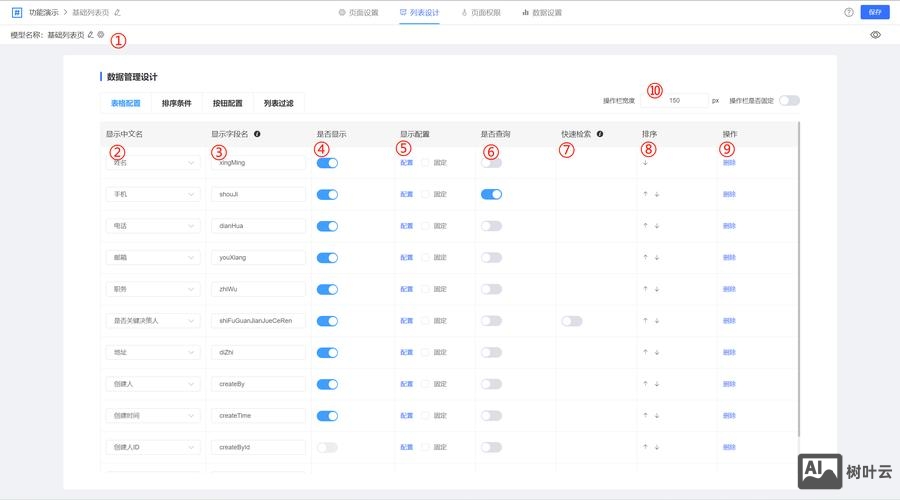Toggle quick search for 是否关键决策人 row
Image resolution: width=900 pixels, height=500 pixels.
point(572,321)
